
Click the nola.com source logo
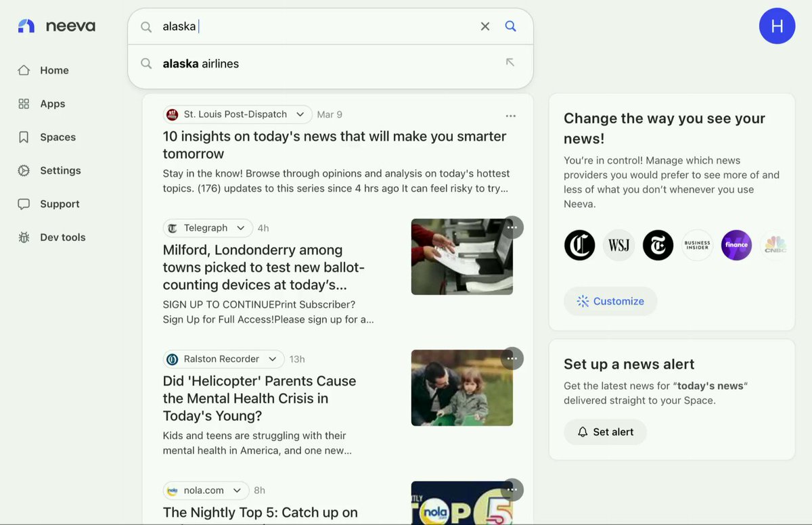click(x=173, y=490)
